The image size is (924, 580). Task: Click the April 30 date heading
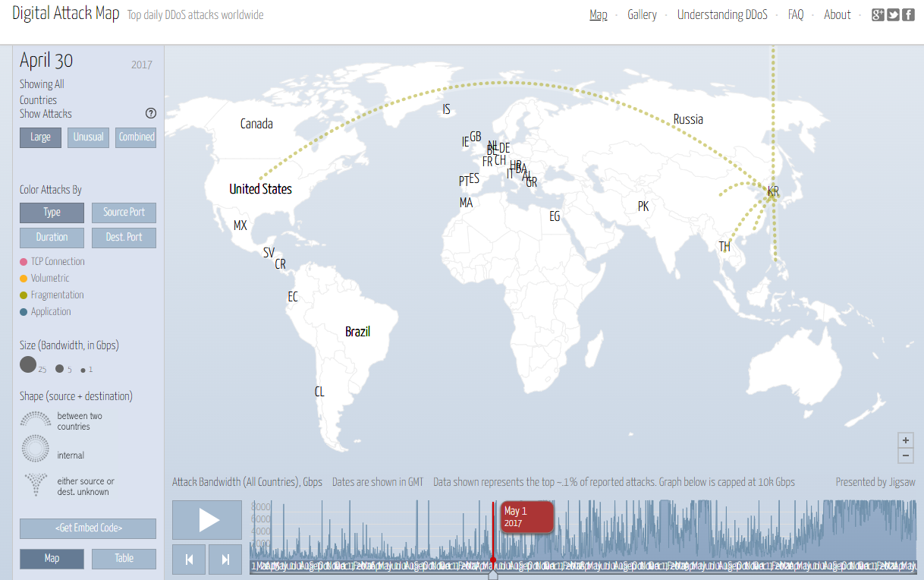[x=46, y=61]
